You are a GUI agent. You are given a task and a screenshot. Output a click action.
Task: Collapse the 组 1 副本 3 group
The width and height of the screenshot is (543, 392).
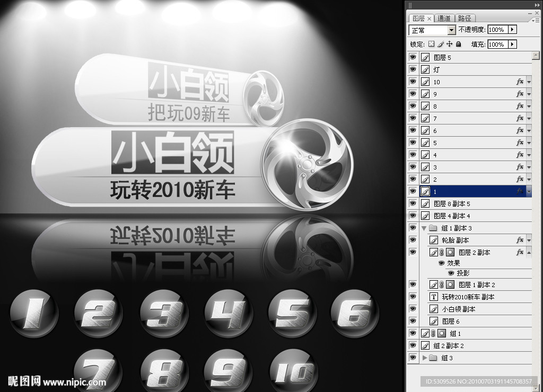tap(424, 228)
